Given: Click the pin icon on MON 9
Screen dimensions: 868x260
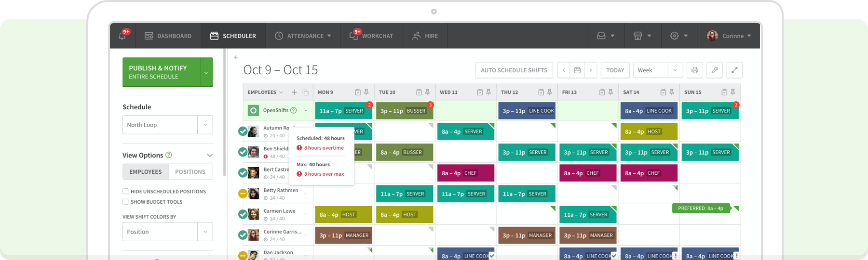Looking at the screenshot, I should pyautogui.click(x=366, y=92).
